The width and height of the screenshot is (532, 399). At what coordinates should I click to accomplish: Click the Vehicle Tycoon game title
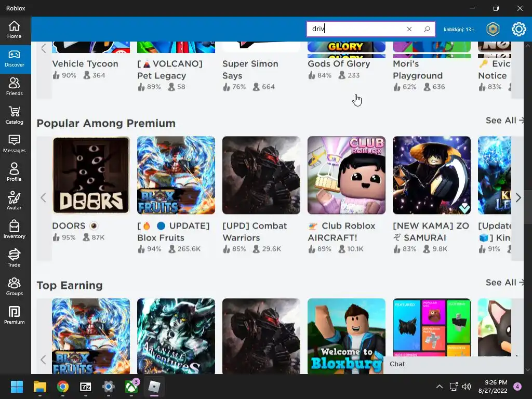(85, 64)
